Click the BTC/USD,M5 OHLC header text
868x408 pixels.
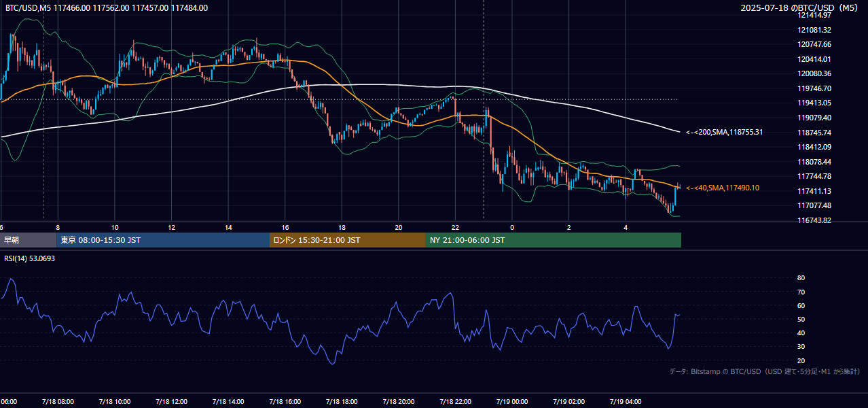(107, 8)
